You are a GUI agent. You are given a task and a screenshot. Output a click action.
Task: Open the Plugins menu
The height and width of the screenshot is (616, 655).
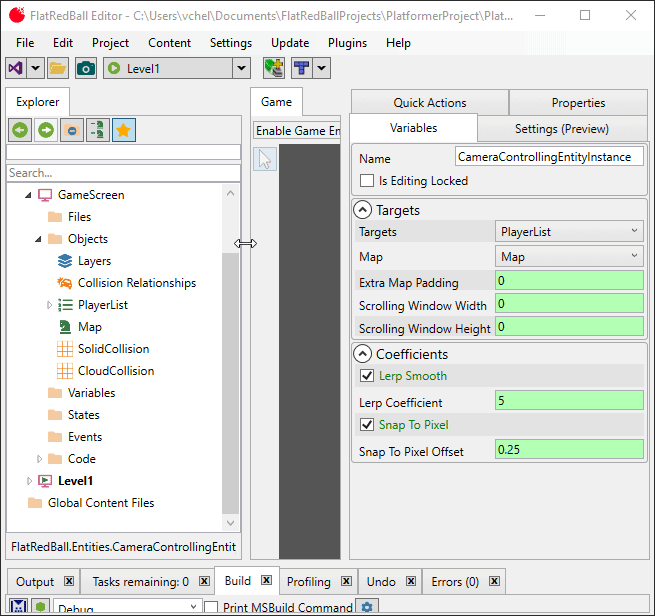347,43
